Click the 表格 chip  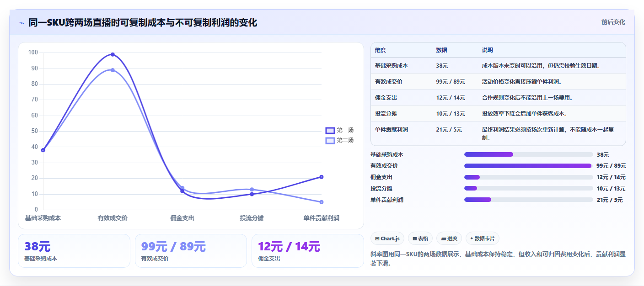[x=420, y=238]
